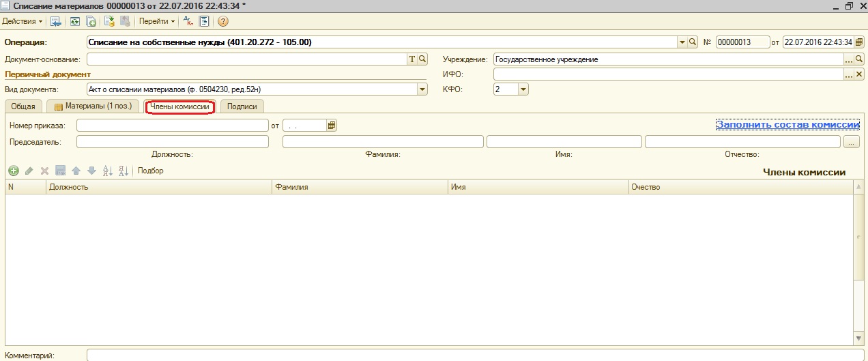This screenshot has height=361, width=868.
Task: Click the pencil edit row icon
Action: [x=29, y=171]
